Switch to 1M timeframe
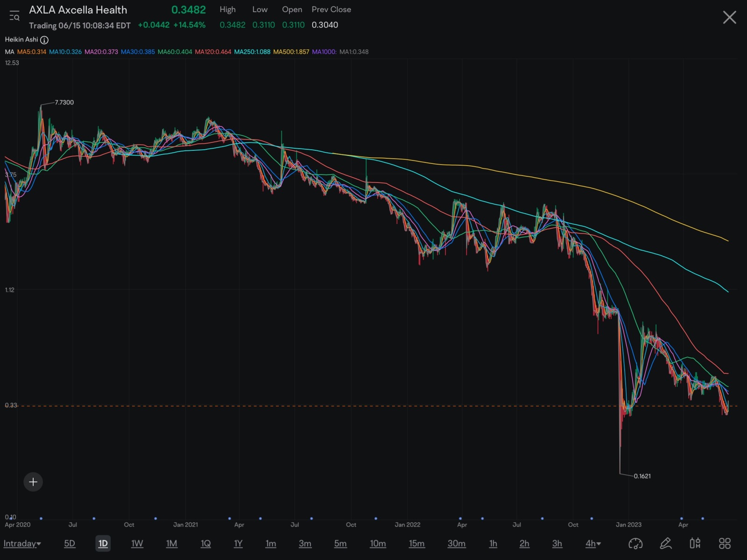The height and width of the screenshot is (560, 747). pyautogui.click(x=171, y=544)
